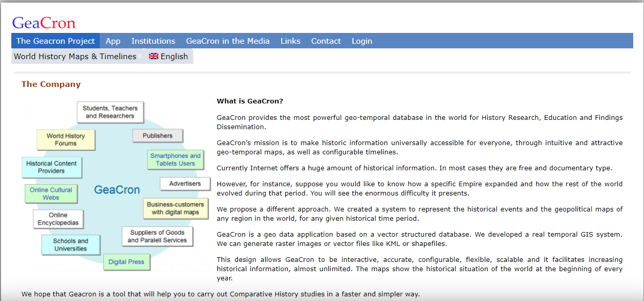Click paragraph starting GeaCron's mission is

(419, 147)
